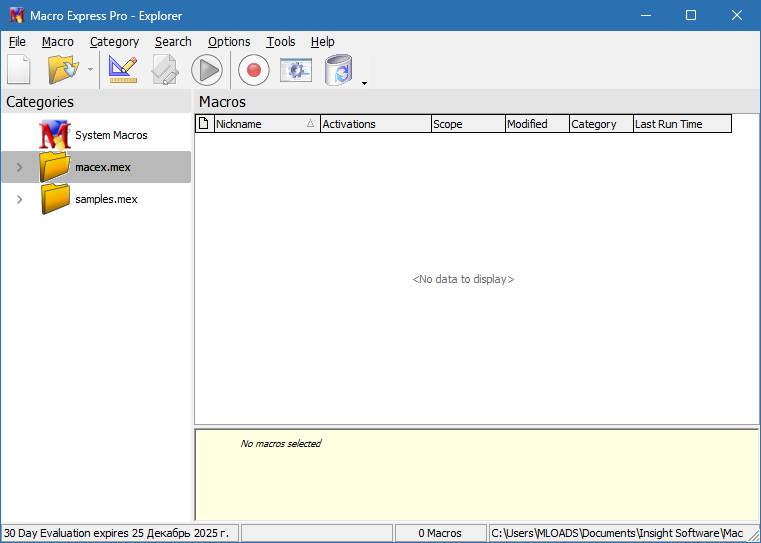
Task: Open the macro file folder icon
Action: pos(64,70)
